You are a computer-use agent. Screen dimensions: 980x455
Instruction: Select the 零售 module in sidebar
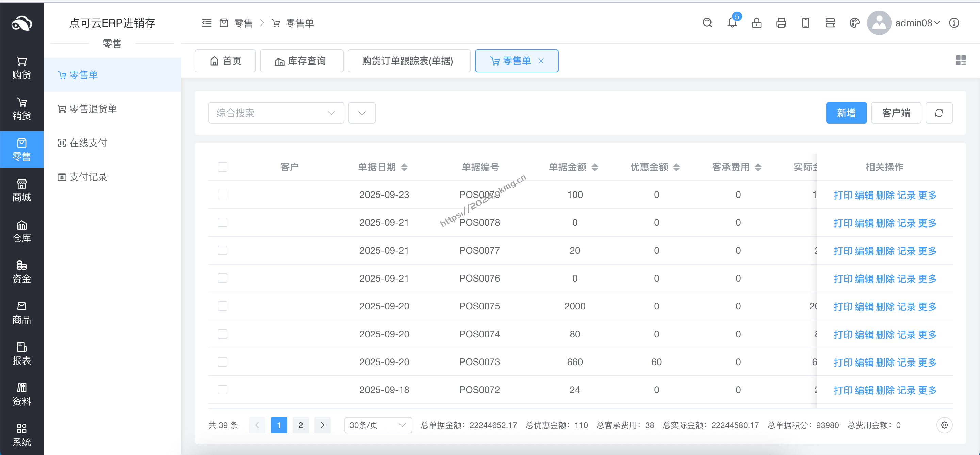[x=22, y=149]
